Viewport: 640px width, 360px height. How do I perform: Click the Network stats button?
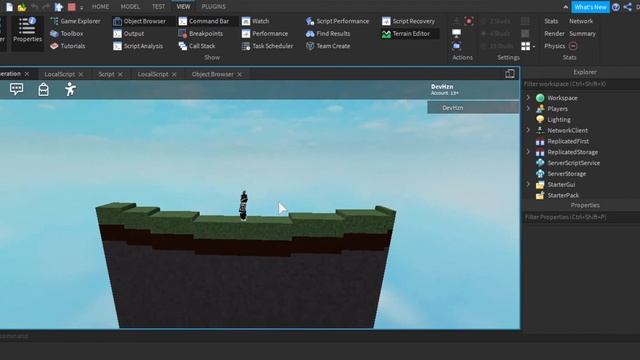click(x=581, y=21)
